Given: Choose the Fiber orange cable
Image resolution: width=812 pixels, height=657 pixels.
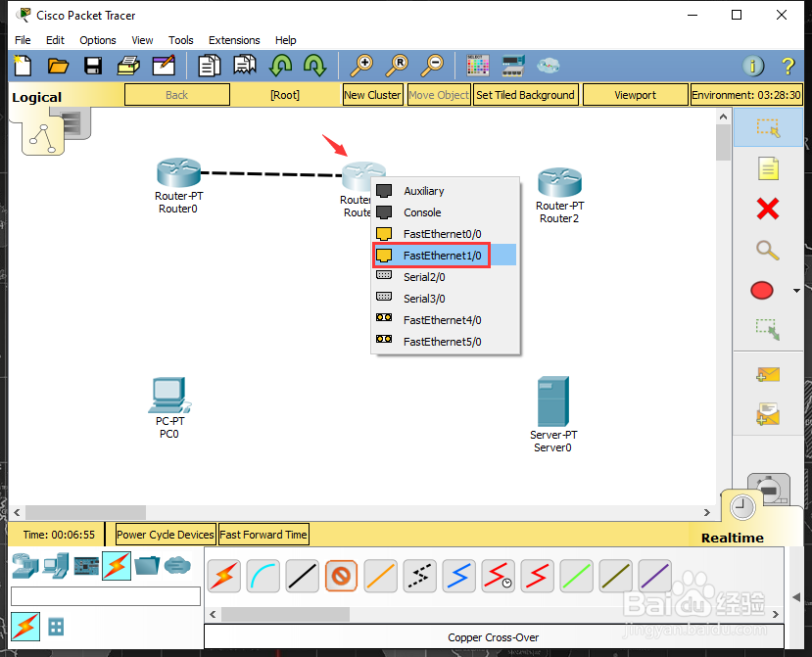Looking at the screenshot, I should [x=381, y=576].
